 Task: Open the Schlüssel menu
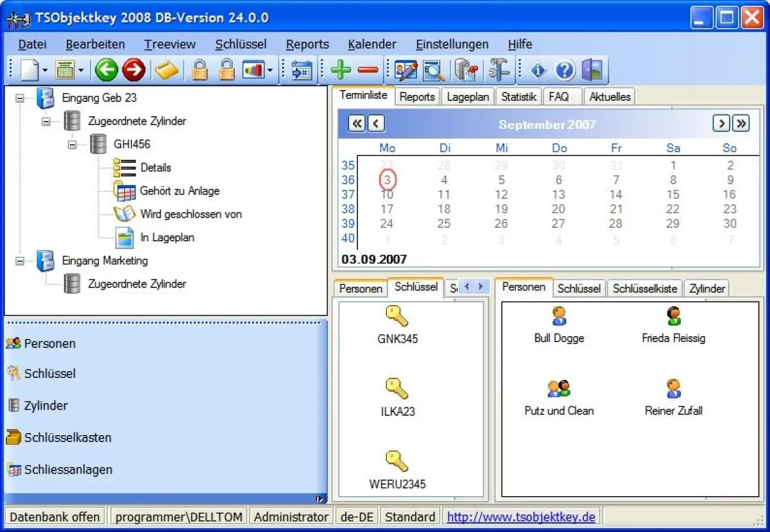click(241, 44)
